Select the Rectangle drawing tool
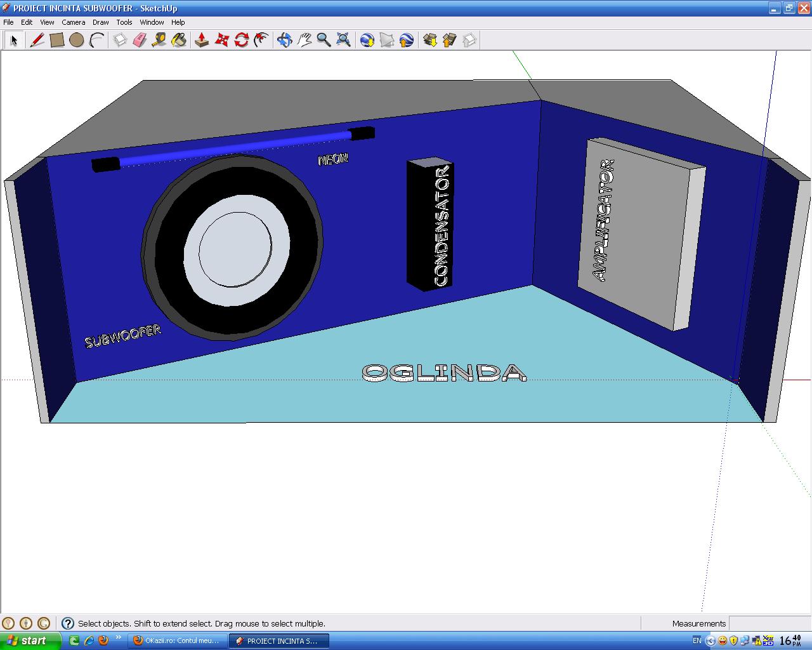The image size is (812, 650). tap(57, 40)
